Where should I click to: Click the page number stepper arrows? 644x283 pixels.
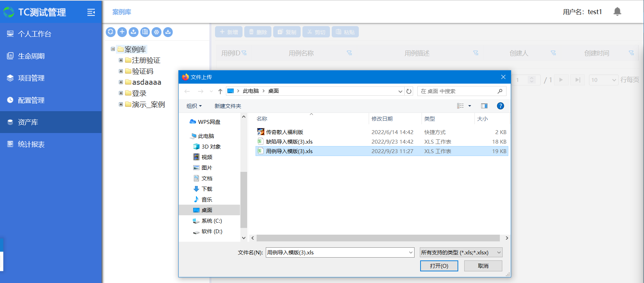point(532,80)
